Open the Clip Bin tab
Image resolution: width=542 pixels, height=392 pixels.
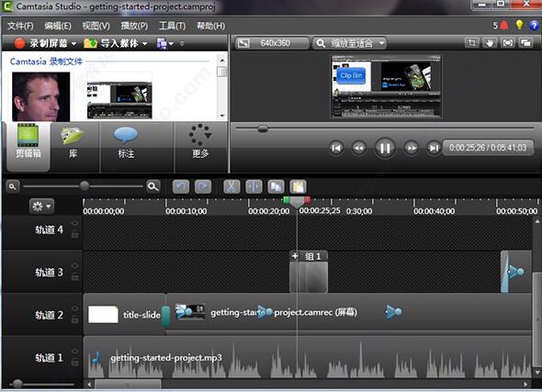click(x=28, y=146)
